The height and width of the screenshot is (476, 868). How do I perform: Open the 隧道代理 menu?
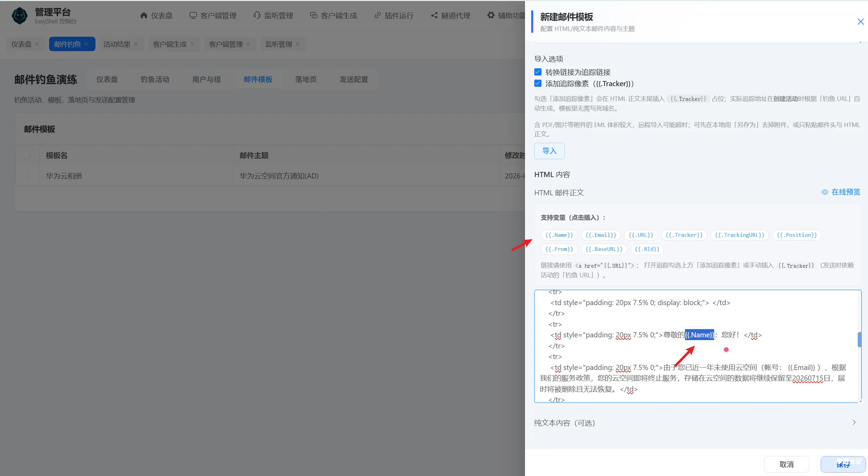(x=450, y=15)
